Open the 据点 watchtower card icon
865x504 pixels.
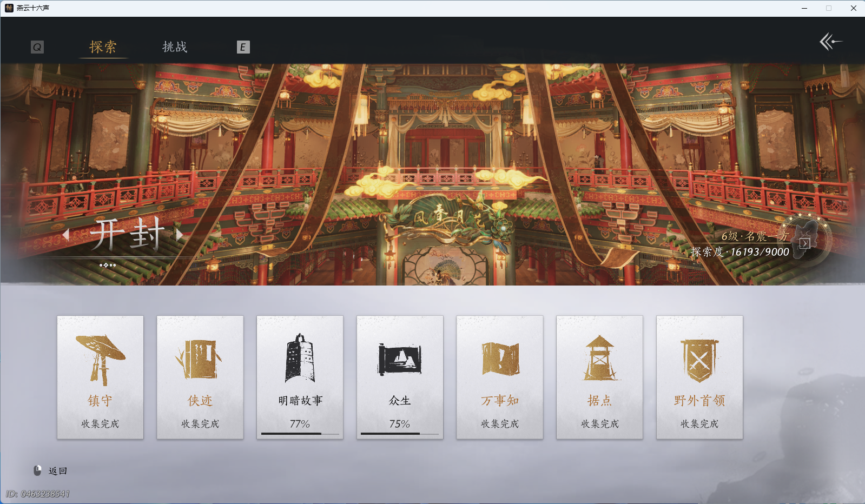(599, 358)
